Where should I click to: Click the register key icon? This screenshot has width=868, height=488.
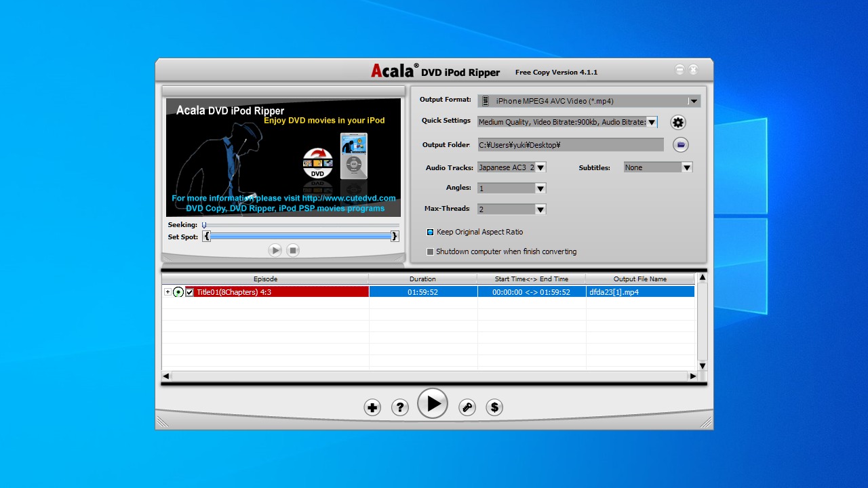coord(467,407)
